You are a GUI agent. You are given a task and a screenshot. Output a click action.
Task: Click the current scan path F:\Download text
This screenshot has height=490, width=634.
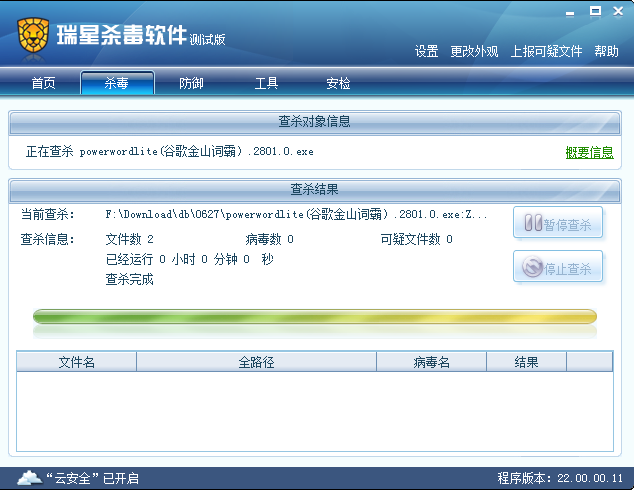coord(296,214)
